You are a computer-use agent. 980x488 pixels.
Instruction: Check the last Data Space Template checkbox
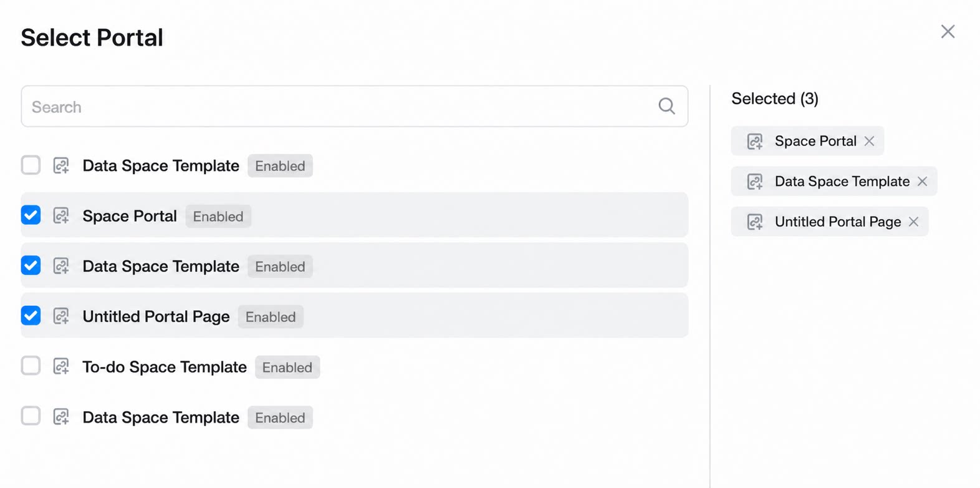coord(31,416)
